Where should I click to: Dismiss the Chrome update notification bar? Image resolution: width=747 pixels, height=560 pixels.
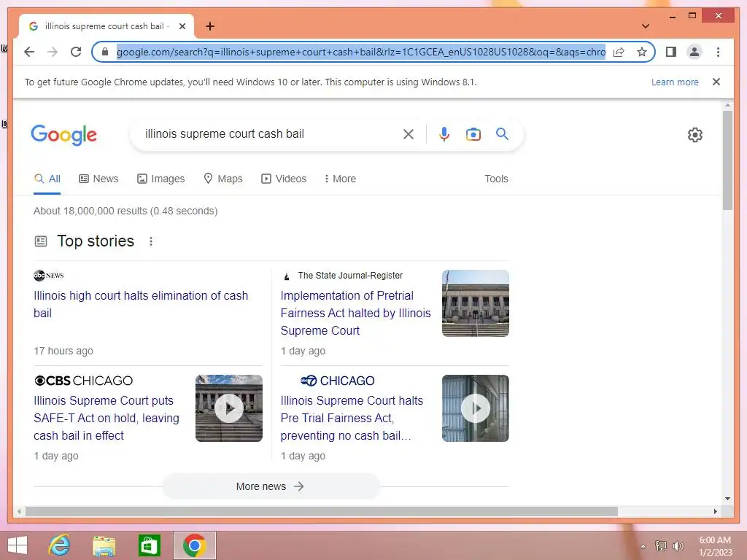[x=716, y=82]
